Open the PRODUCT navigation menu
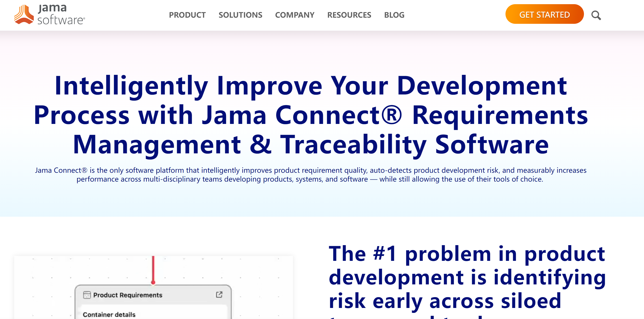The image size is (644, 319). (x=187, y=15)
